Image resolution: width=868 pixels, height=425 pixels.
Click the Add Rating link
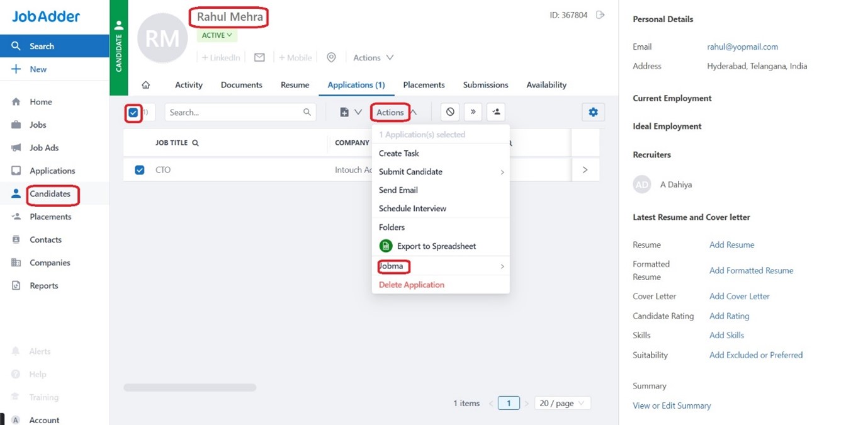(729, 316)
